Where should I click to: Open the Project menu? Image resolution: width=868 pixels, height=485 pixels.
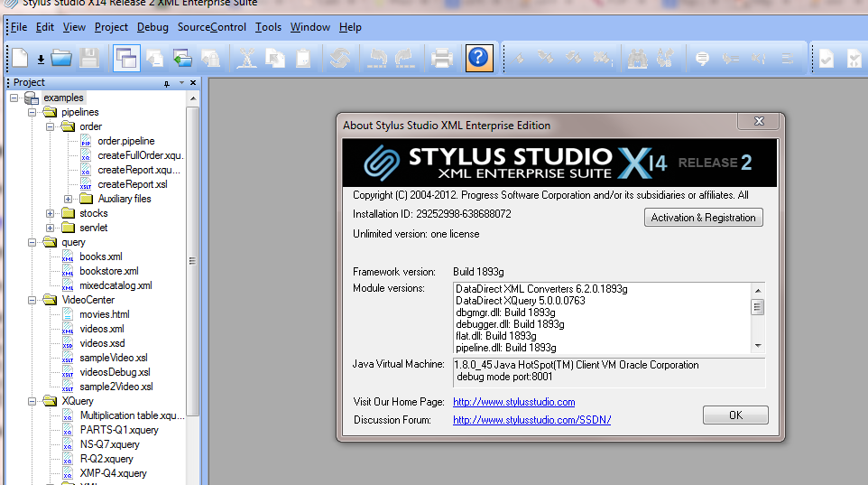[x=111, y=27]
